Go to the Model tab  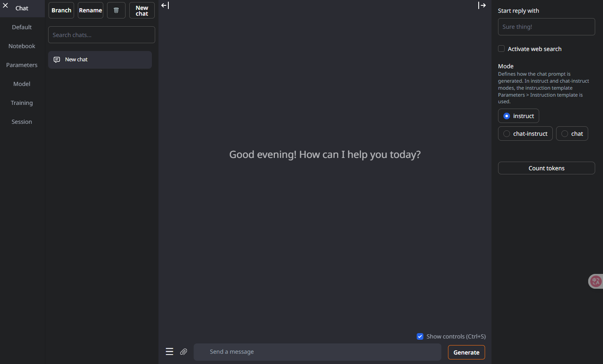(22, 84)
